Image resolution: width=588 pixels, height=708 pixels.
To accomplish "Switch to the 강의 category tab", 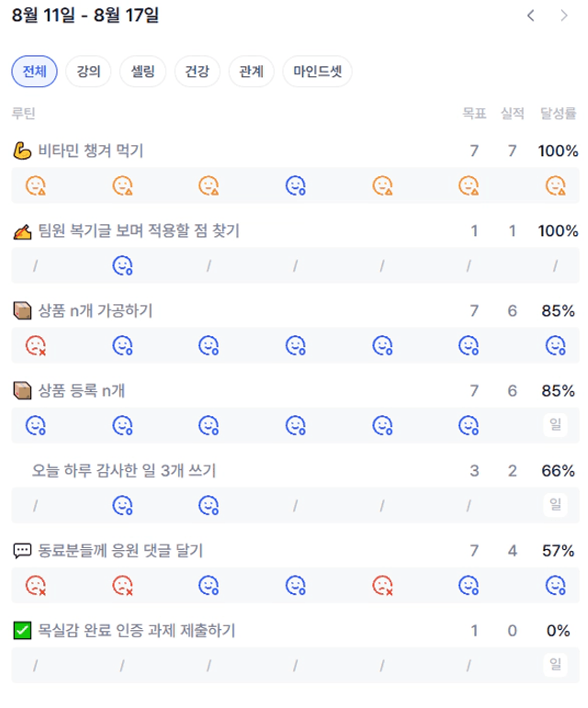I will click(x=88, y=72).
